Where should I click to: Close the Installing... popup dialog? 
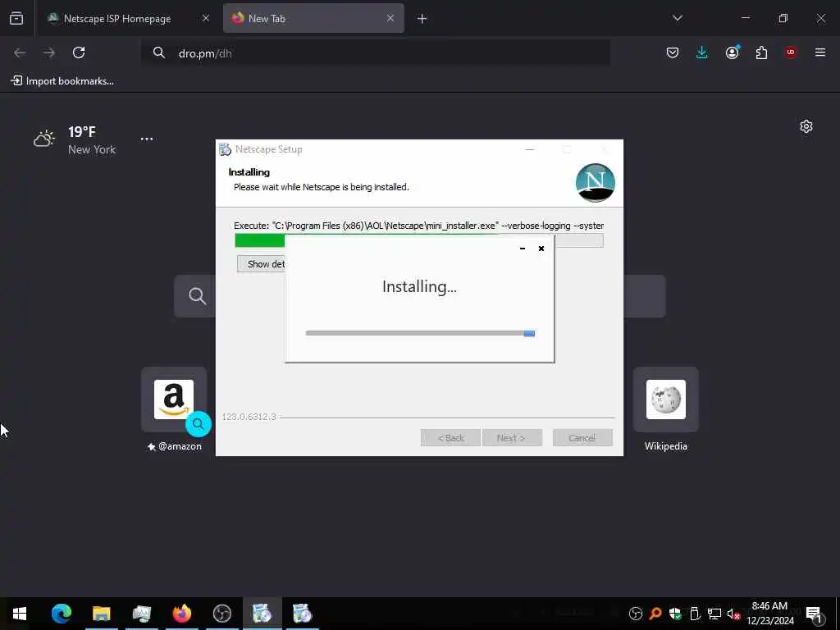pos(541,249)
